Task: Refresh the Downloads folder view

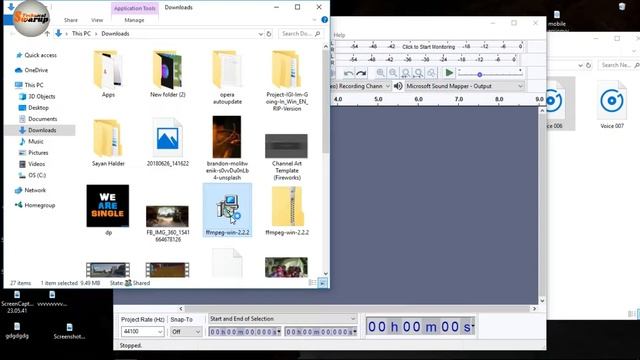Action: [269, 34]
